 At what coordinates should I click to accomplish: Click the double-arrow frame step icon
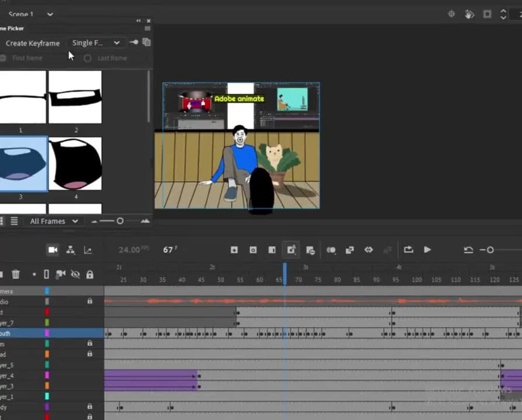[x=369, y=249]
